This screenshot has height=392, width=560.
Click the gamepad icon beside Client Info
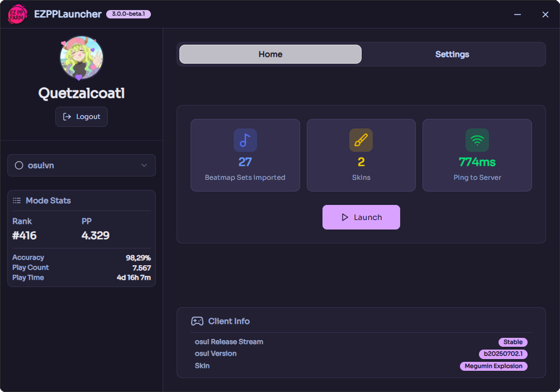pos(198,321)
